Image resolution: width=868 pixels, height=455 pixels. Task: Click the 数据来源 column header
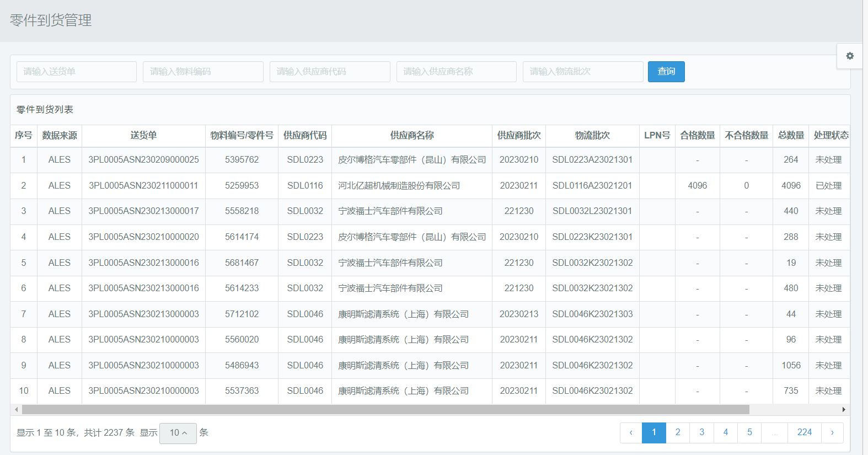point(60,136)
